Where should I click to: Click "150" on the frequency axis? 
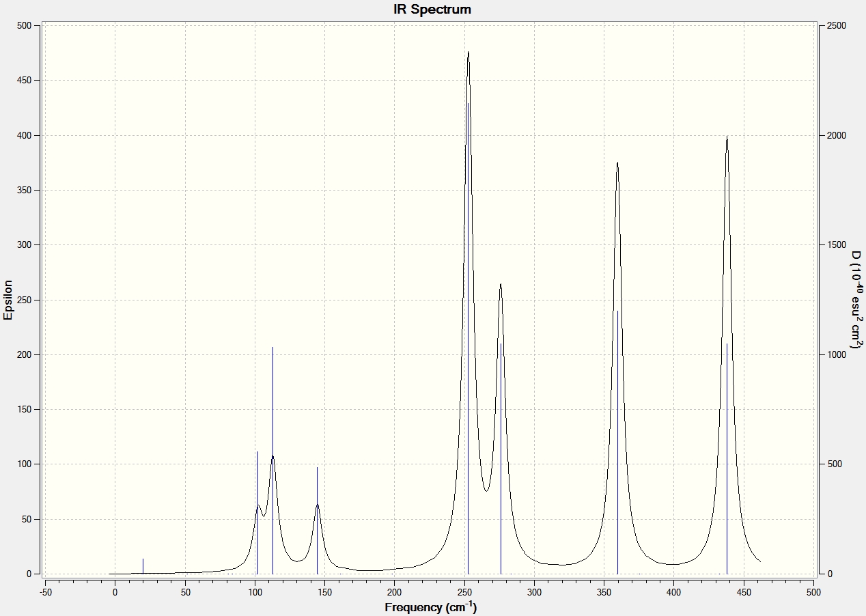point(324,591)
